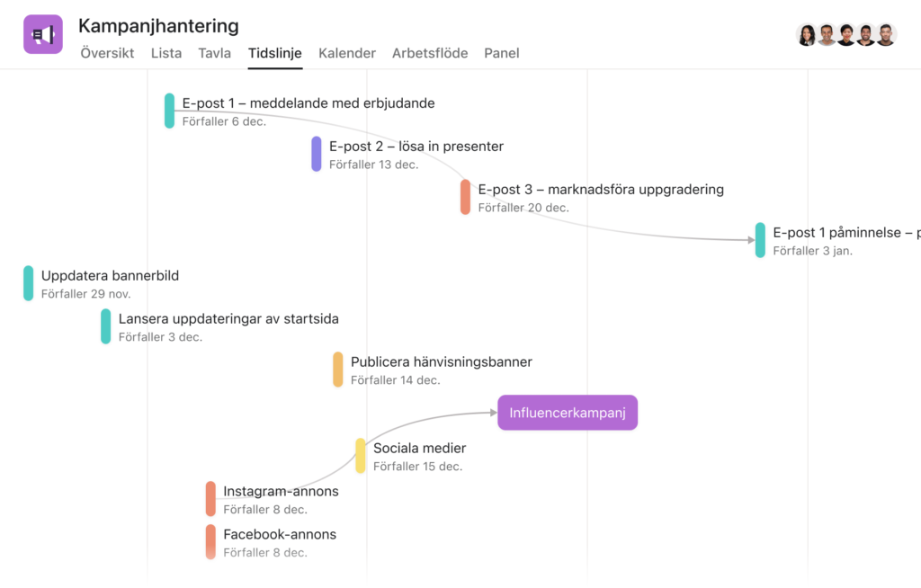Select yellow marker for Sociala medier
Screen dimensions: 921x588
click(360, 455)
